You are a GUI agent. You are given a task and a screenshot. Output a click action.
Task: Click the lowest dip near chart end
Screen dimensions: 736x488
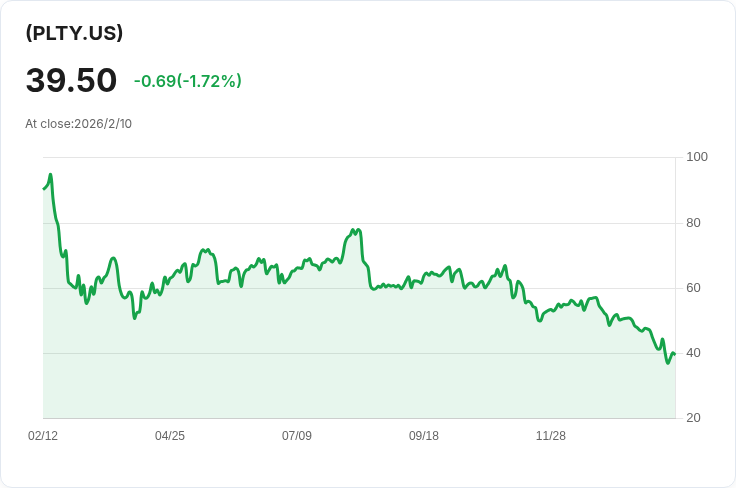[x=668, y=363]
